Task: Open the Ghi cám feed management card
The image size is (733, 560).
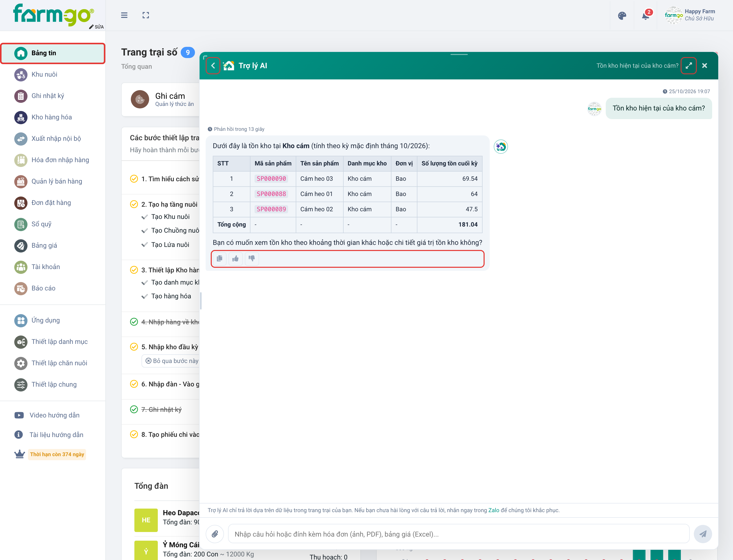Action: pos(161,99)
